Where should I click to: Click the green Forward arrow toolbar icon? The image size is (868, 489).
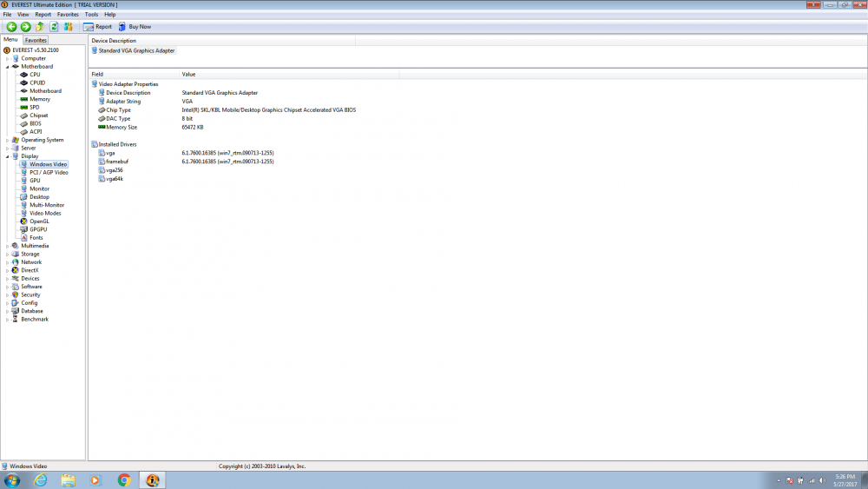(x=25, y=27)
